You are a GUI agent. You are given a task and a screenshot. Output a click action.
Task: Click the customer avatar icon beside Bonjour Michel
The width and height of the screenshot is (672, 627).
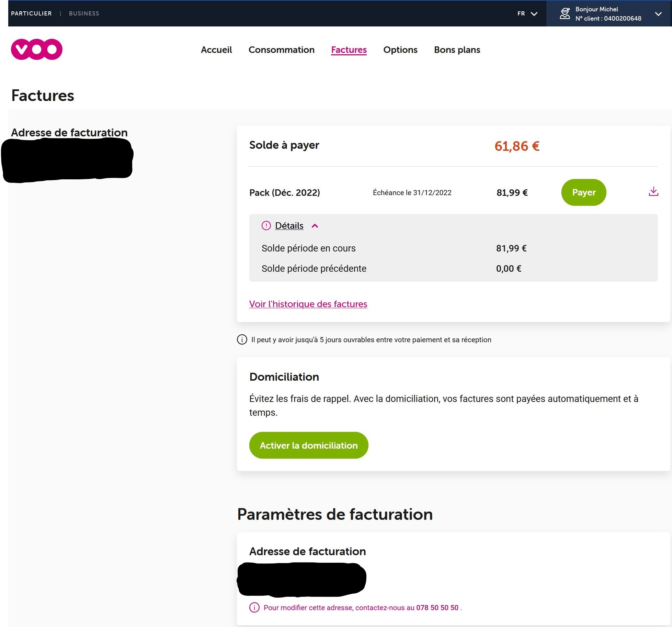click(x=565, y=13)
